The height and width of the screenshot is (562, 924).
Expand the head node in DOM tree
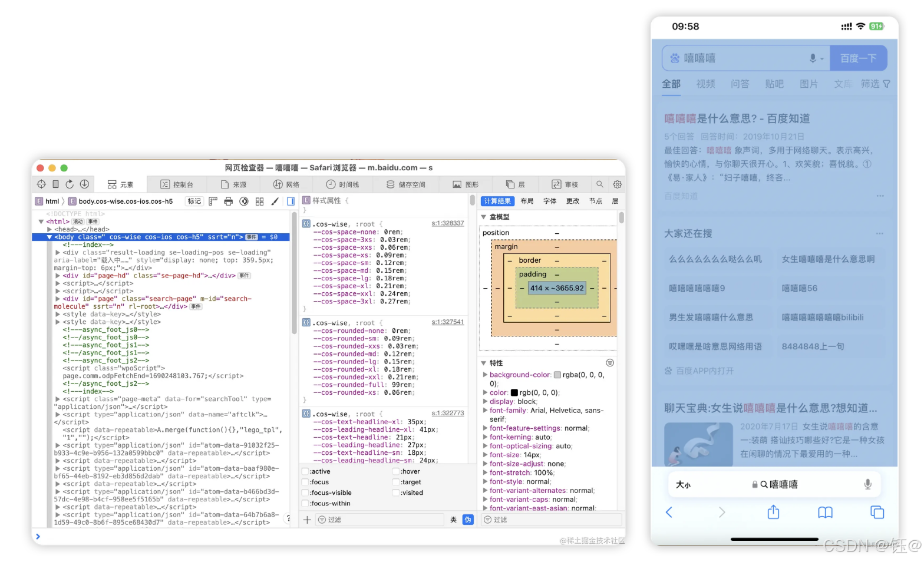49,229
